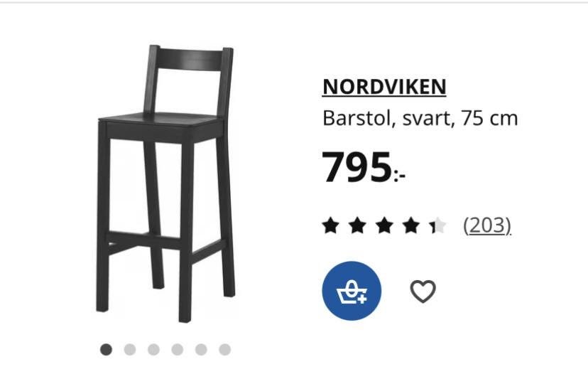The image size is (588, 379).
Task: Switch to the second image carousel dot
Action: [130, 350]
